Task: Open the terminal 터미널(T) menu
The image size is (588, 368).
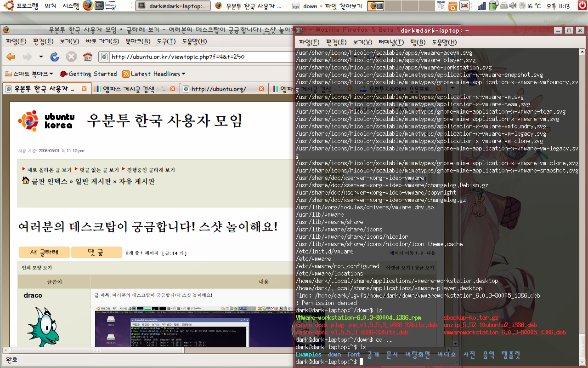Action: click(x=391, y=42)
